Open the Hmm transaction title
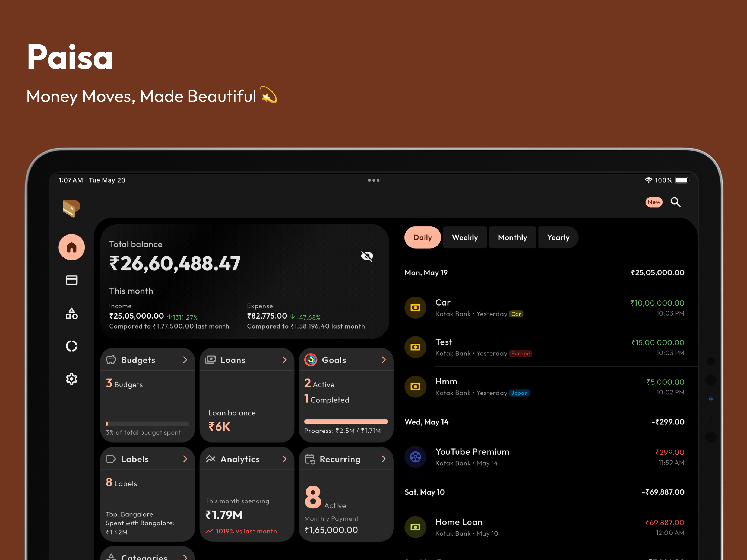 [x=446, y=381]
